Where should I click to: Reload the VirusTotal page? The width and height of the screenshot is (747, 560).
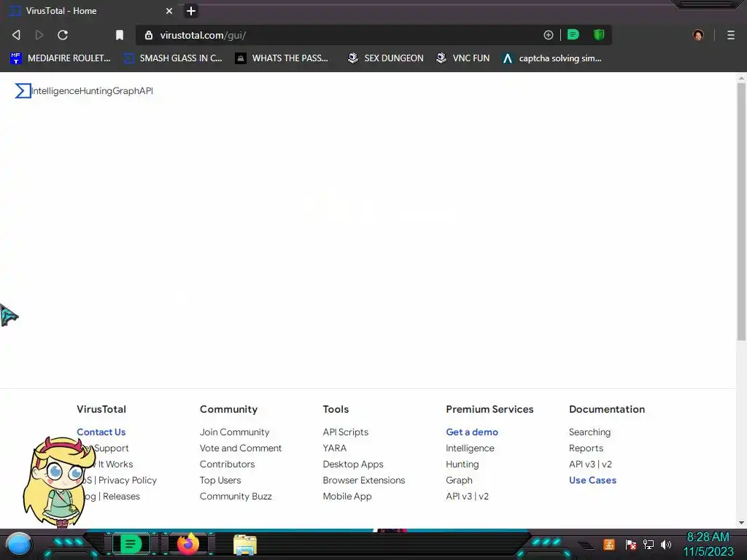tap(63, 35)
